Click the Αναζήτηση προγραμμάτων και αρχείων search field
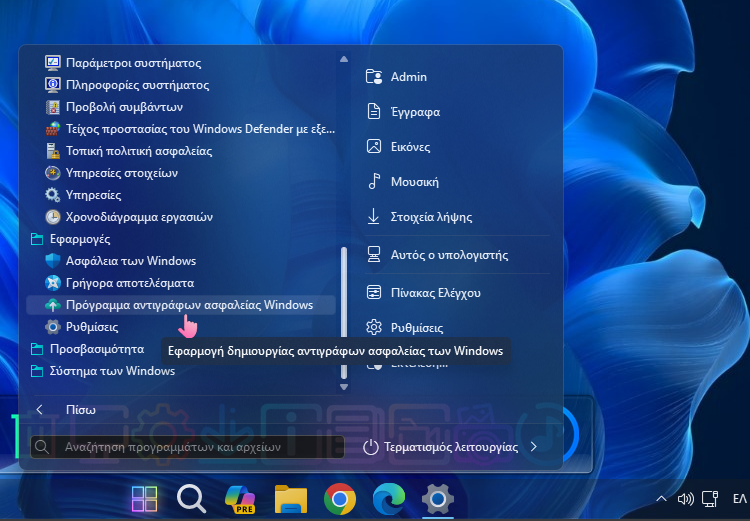 click(x=188, y=447)
